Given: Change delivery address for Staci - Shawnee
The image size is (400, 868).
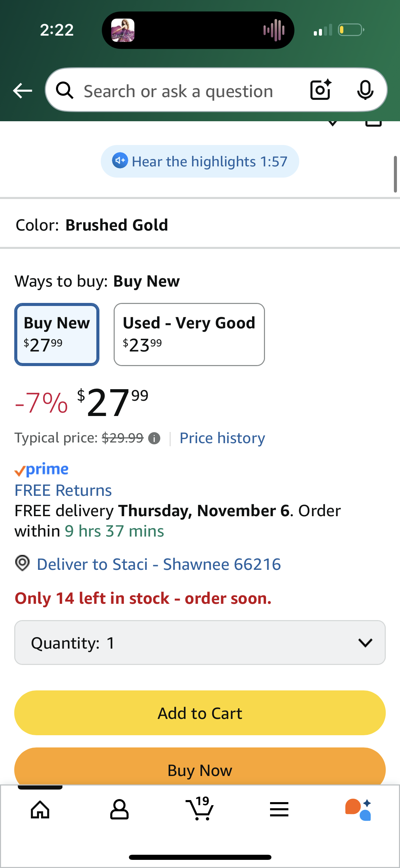Looking at the screenshot, I should 159,564.
